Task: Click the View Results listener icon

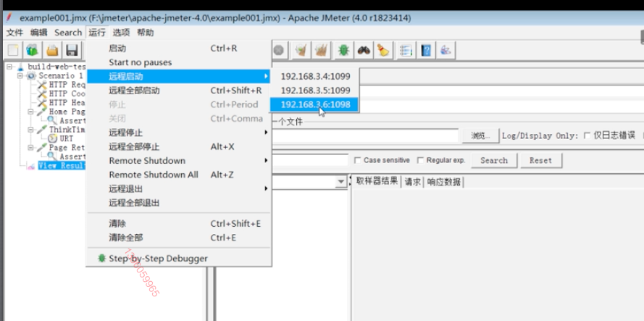Action: click(x=31, y=166)
